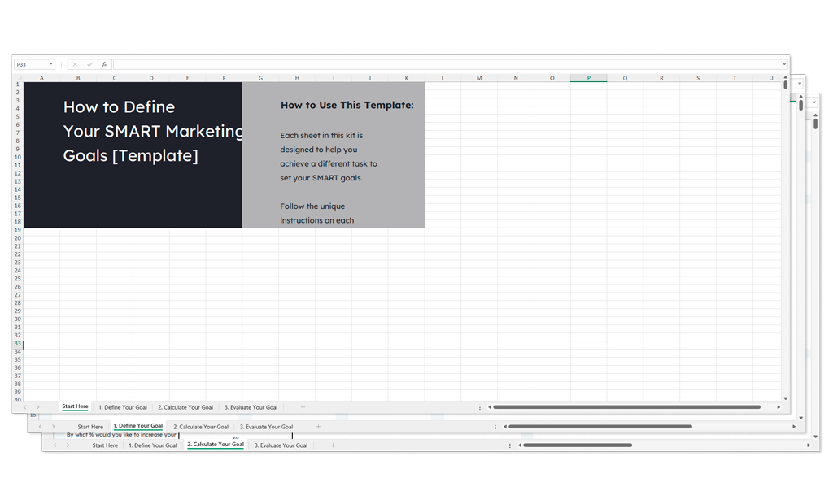Click left arrow of frontmost horizontal scrollbar
This screenshot has width=833, height=504.
tap(489, 407)
